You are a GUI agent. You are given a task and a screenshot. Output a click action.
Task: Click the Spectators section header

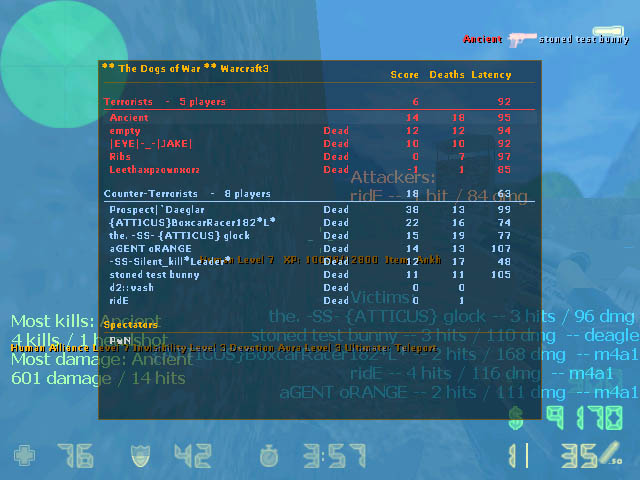tap(130, 325)
